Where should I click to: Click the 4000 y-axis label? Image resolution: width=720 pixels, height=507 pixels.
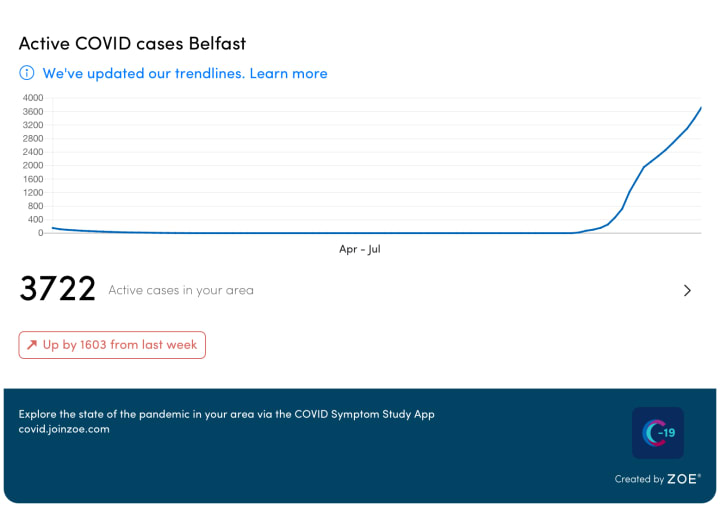(33, 98)
